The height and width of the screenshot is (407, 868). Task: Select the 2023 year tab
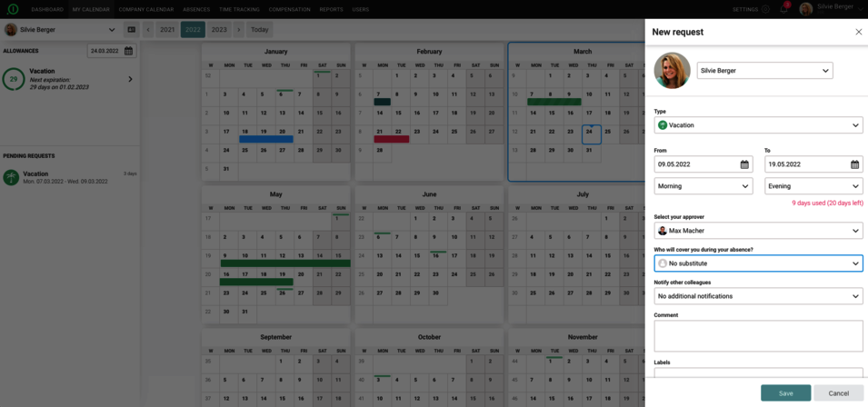coord(219,30)
